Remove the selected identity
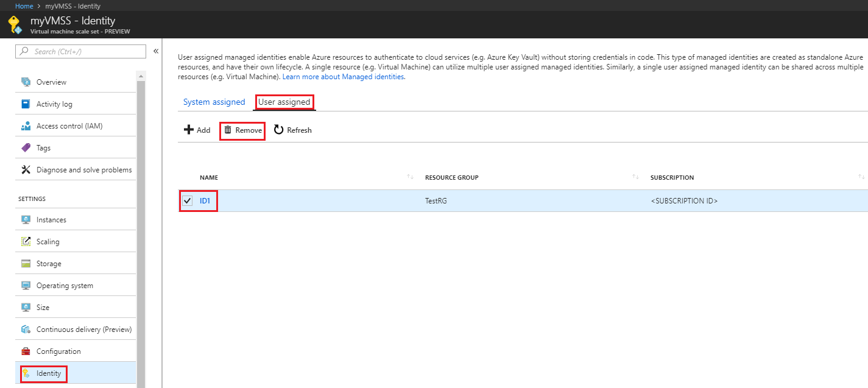868x388 pixels. [242, 130]
